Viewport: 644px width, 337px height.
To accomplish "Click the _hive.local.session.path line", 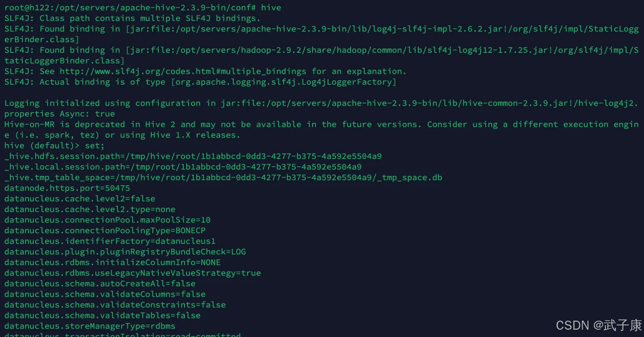I will coord(183,167).
